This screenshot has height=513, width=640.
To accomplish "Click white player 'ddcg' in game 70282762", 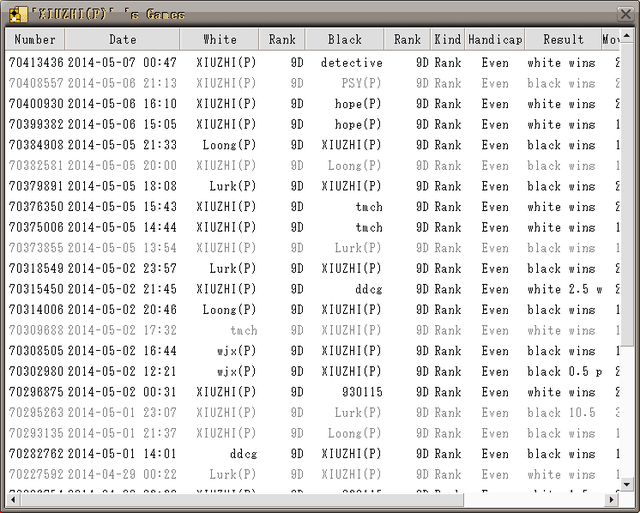I will pyautogui.click(x=243, y=453).
